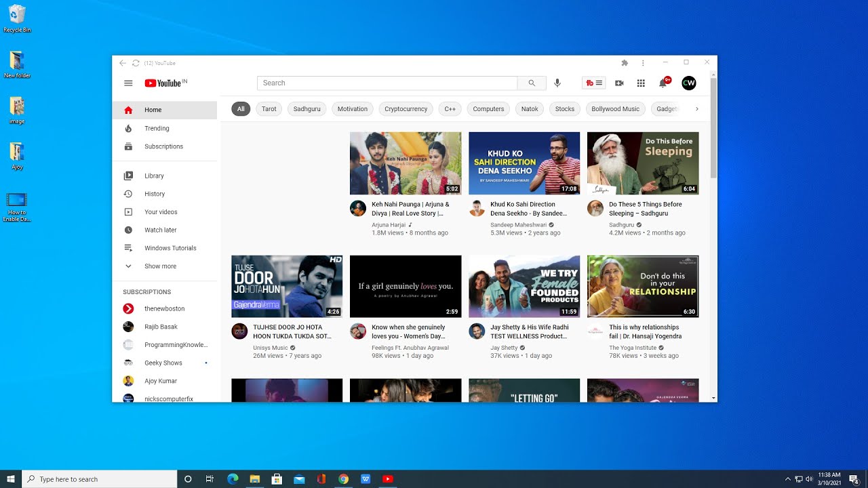This screenshot has height=488, width=868.
Task: Click the YouTube search field
Action: pos(387,83)
